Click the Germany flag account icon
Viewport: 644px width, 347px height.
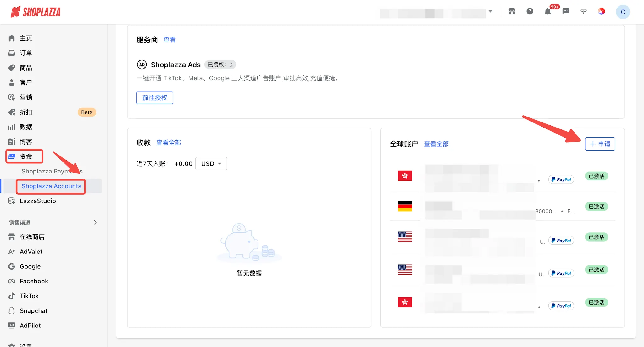coord(405,206)
